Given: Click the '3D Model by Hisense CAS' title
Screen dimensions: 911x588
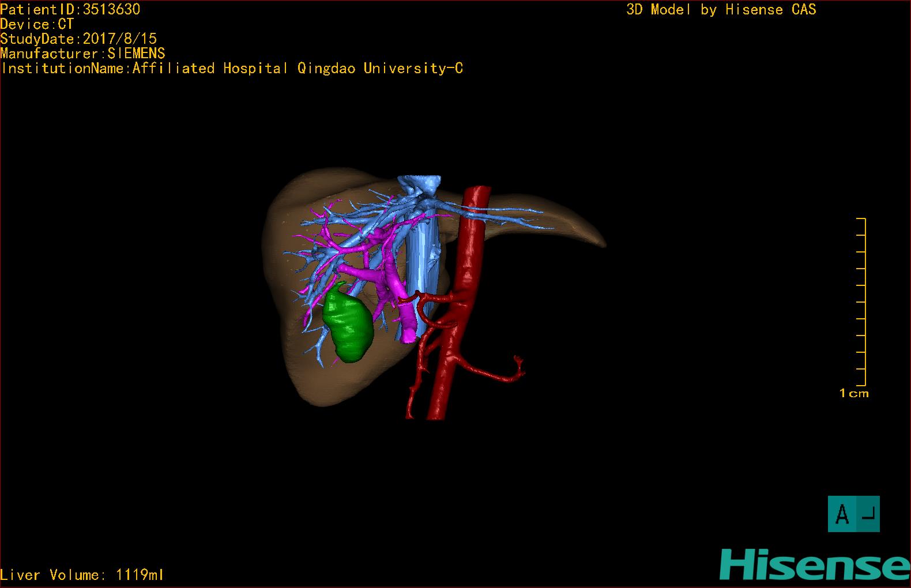Looking at the screenshot, I should (721, 10).
